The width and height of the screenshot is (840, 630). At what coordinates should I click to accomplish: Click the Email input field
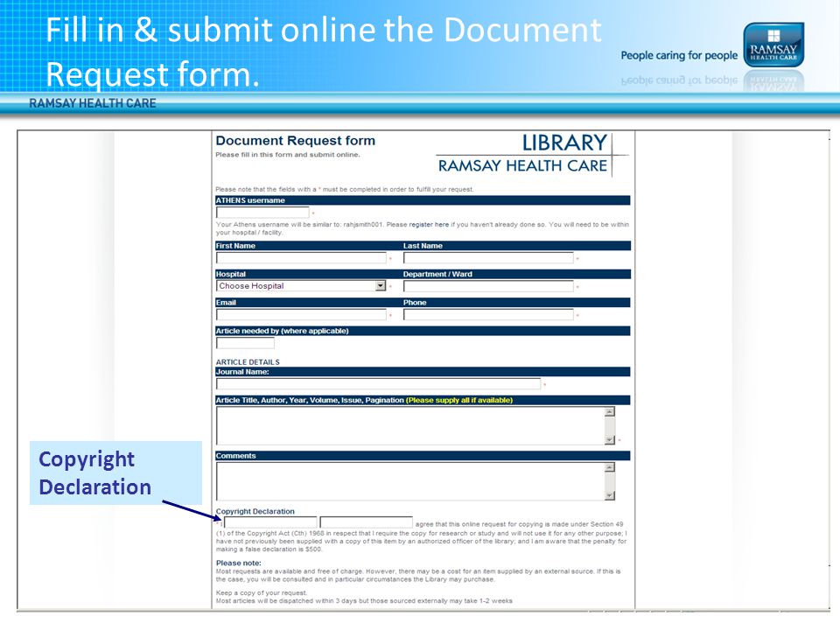click(301, 314)
